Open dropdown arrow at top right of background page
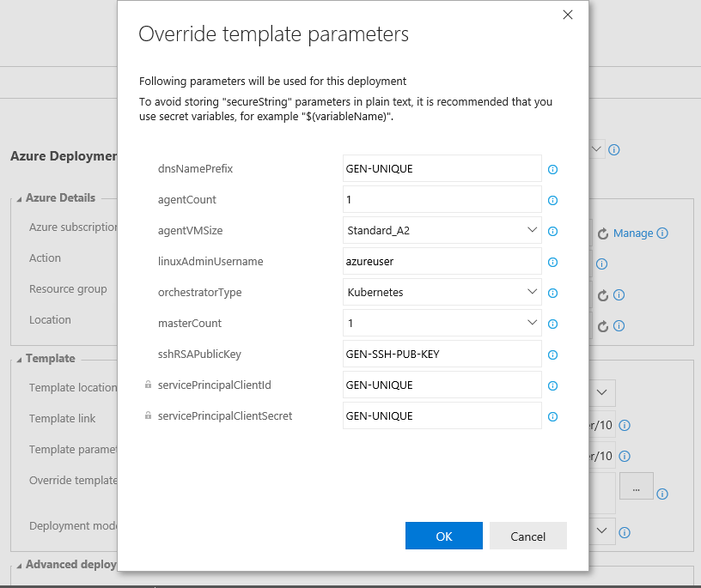701x588 pixels. 596,149
